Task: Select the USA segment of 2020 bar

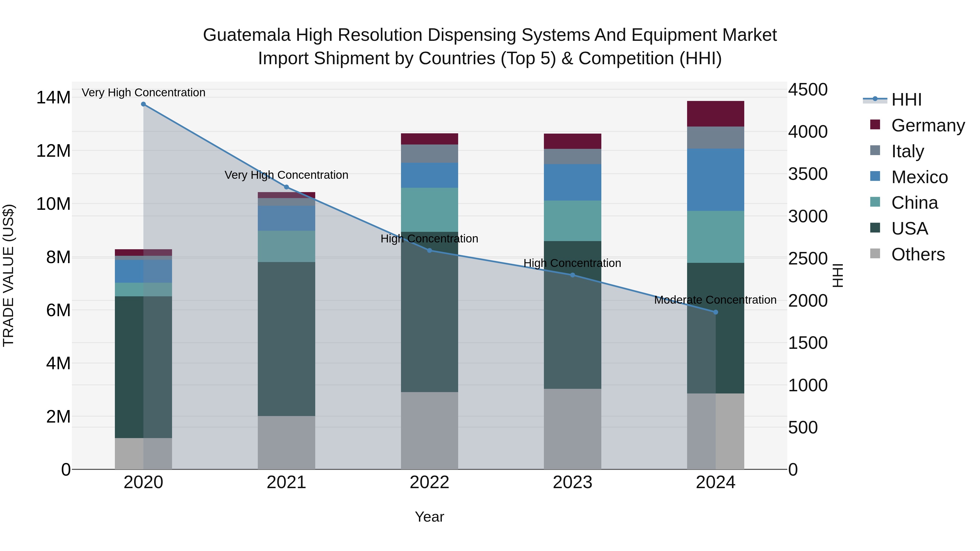Action: 143,367
